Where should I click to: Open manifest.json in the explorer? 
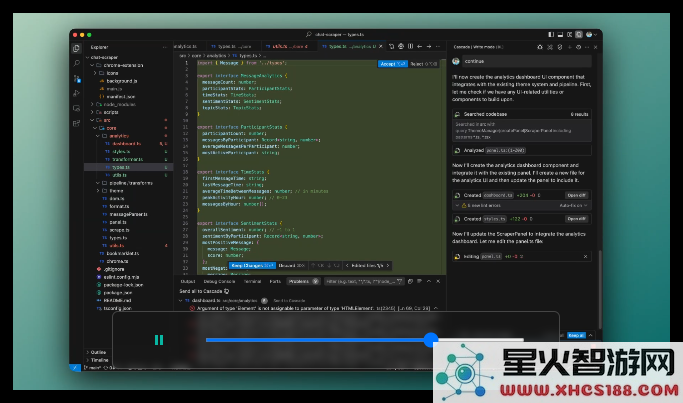(x=120, y=96)
